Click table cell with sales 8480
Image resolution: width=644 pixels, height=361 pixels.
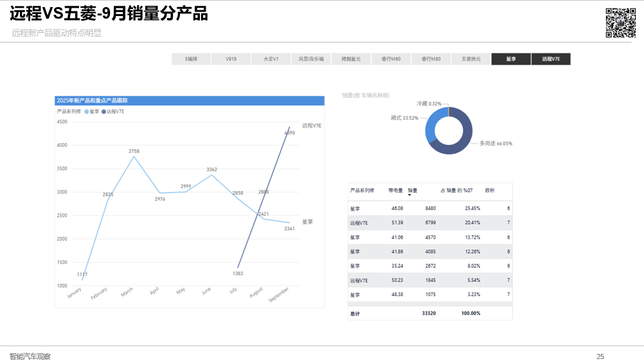(x=431, y=208)
